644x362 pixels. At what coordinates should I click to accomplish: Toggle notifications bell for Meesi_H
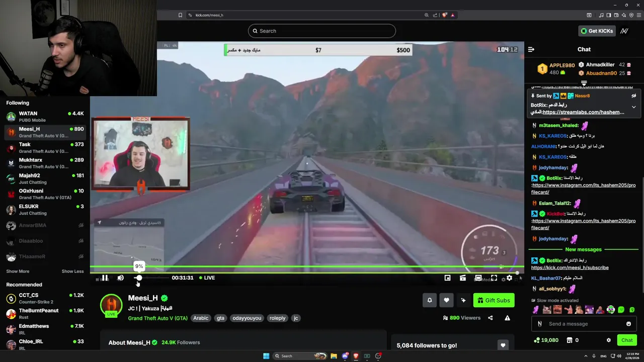[x=430, y=300]
